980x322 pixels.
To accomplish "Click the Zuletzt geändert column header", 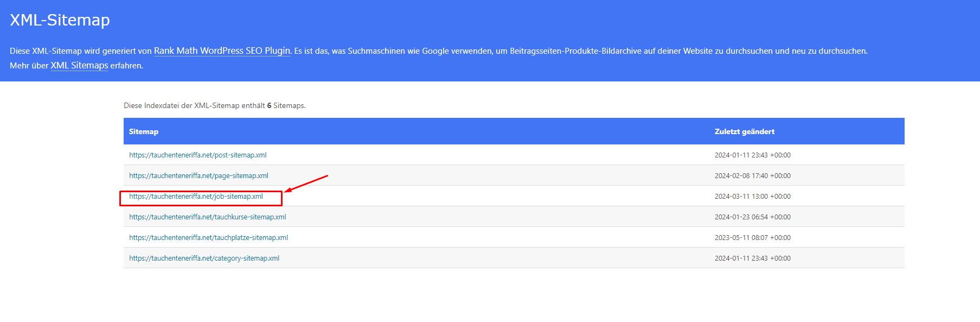I will point(744,131).
